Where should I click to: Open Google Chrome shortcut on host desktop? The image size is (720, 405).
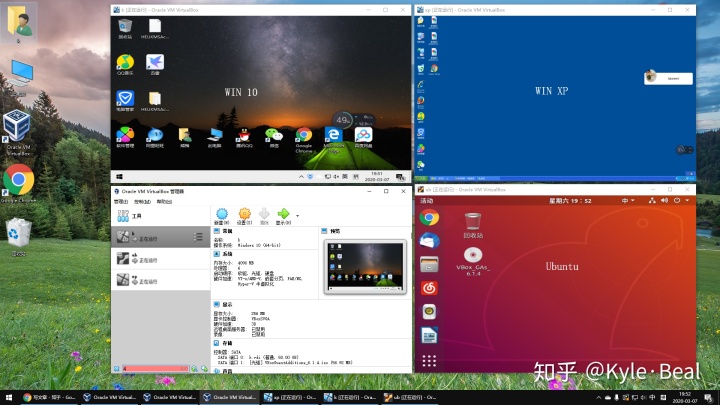18,184
